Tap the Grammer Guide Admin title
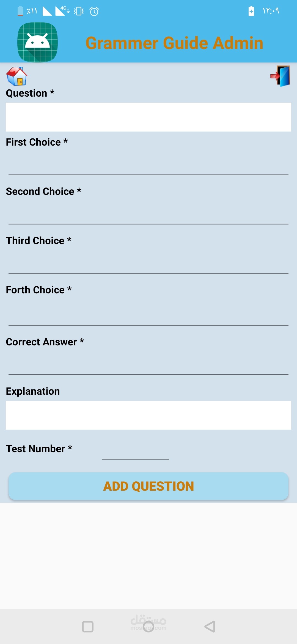 (174, 43)
